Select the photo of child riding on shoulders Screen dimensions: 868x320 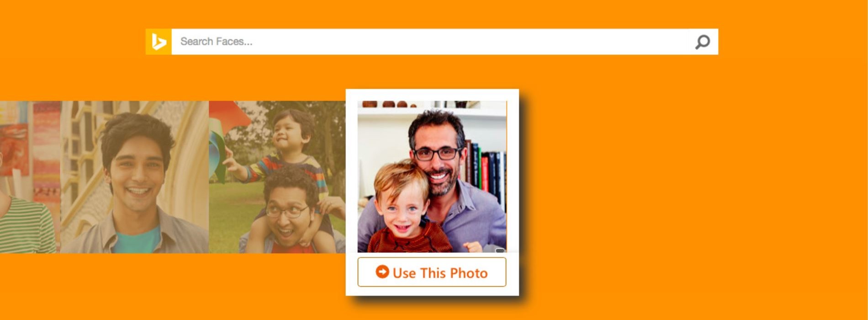(277, 177)
